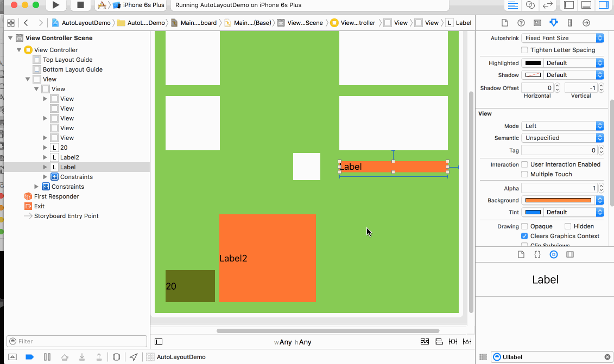The height and width of the screenshot is (364, 614).
Task: Open the Autoshrink dropdown
Action: click(x=562, y=38)
